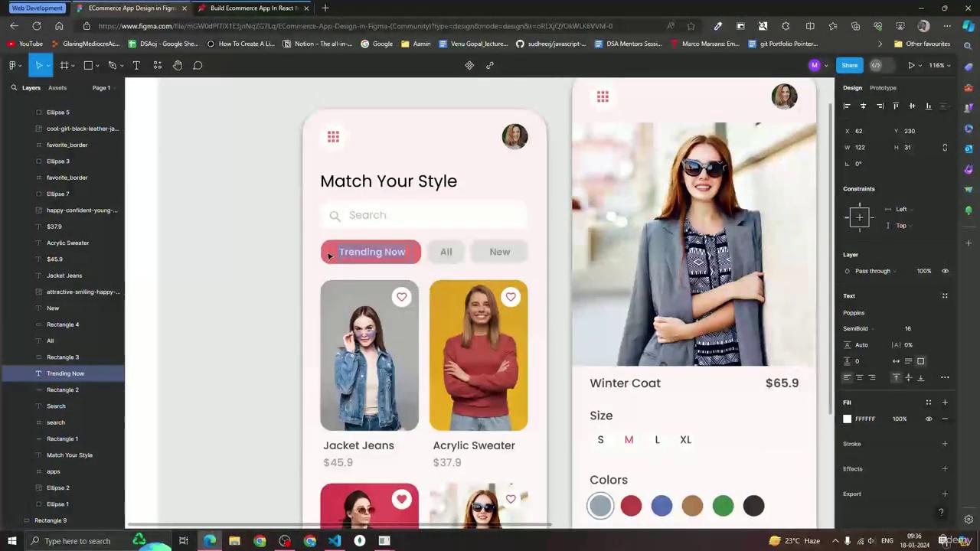The width and height of the screenshot is (980, 551).
Task: Present the prototype with play button
Action: pyautogui.click(x=911, y=65)
